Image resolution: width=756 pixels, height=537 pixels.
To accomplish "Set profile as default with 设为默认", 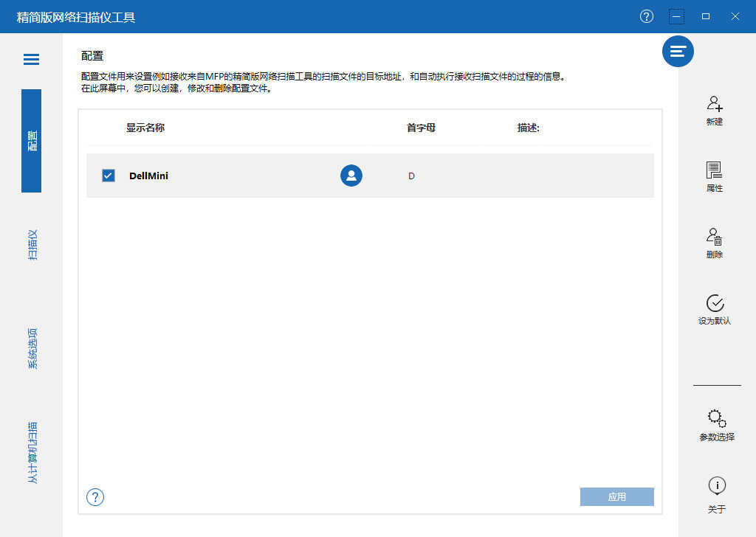I will point(715,310).
